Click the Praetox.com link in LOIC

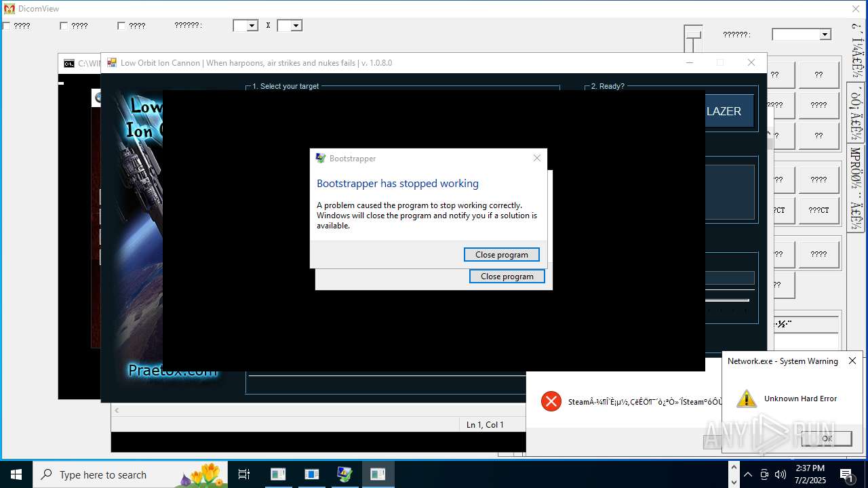pos(173,370)
